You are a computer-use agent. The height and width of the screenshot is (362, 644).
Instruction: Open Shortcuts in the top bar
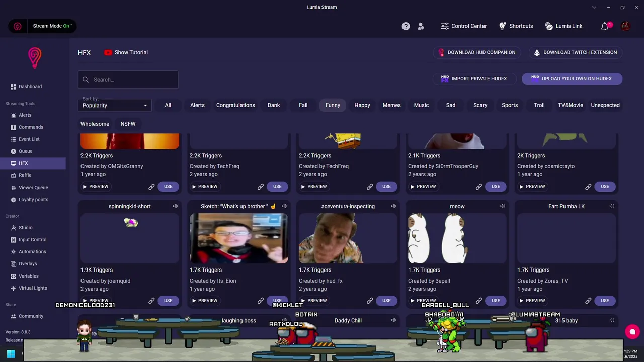coord(516,26)
